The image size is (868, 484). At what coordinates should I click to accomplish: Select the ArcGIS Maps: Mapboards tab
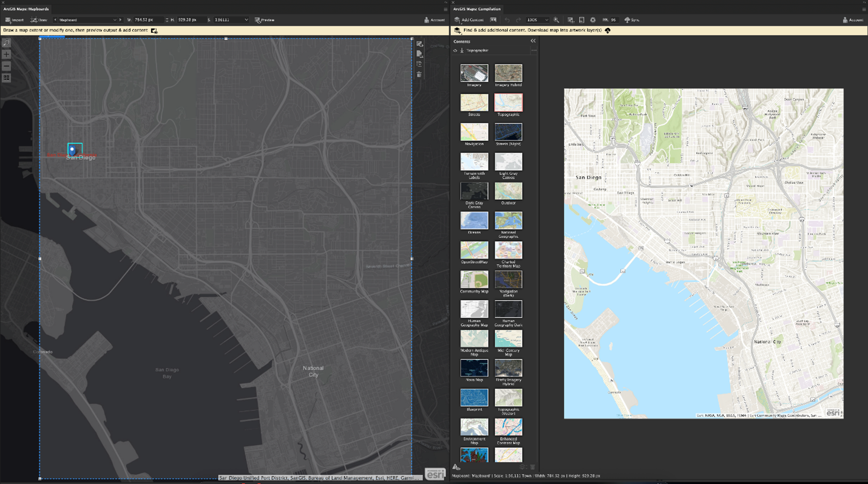coord(26,9)
